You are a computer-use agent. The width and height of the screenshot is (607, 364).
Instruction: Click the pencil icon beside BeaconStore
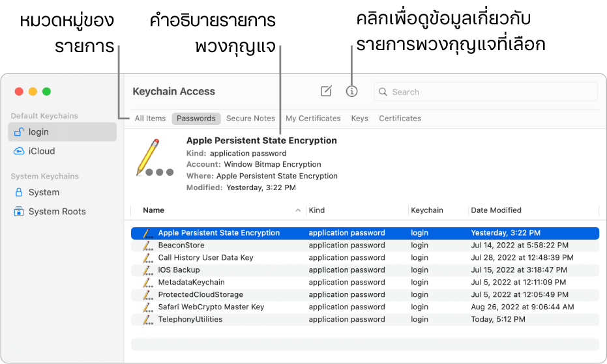coord(147,245)
